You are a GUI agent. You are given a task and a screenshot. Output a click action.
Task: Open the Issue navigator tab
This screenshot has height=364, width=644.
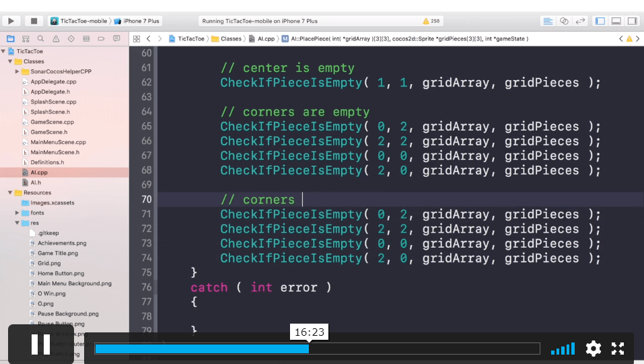56,38
